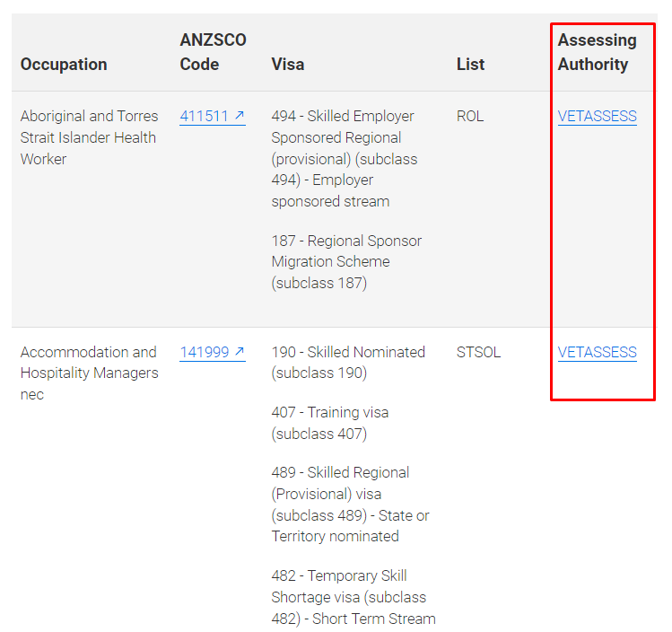
Task: Click external arrow icon beside 141999
Action: [x=240, y=351]
